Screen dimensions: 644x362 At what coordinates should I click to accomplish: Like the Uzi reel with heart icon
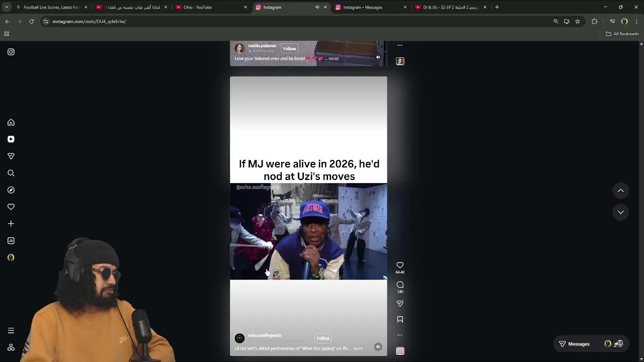click(x=400, y=265)
